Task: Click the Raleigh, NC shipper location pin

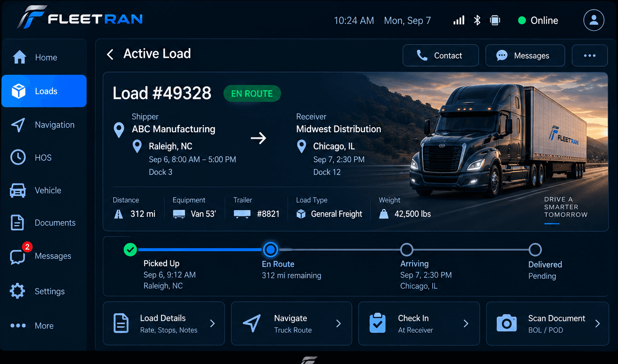Action: (137, 147)
